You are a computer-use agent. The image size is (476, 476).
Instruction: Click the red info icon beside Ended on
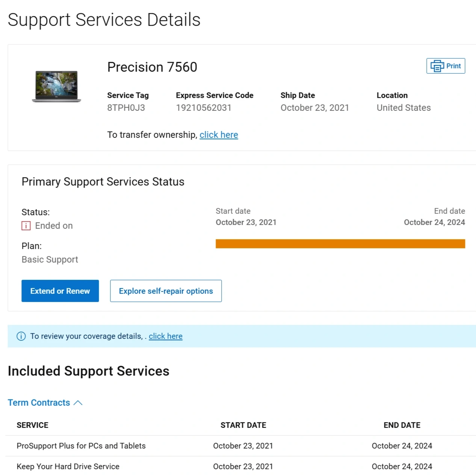point(26,226)
